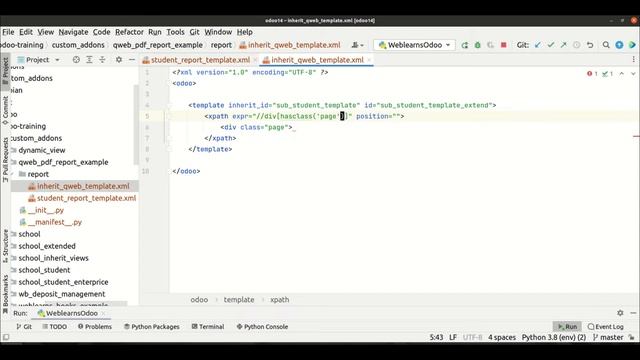This screenshot has height=360, width=640.
Task: Toggle Pull Requests tool window side button
Action: (x=5, y=159)
